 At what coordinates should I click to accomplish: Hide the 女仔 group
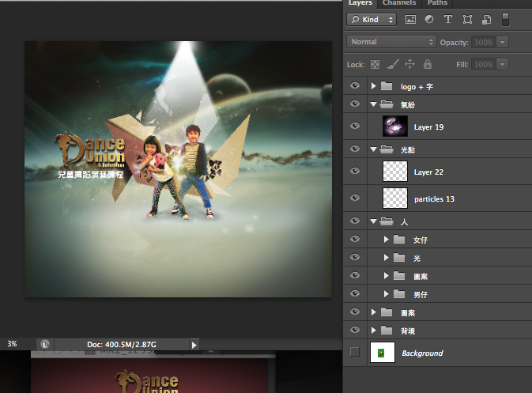pos(355,239)
